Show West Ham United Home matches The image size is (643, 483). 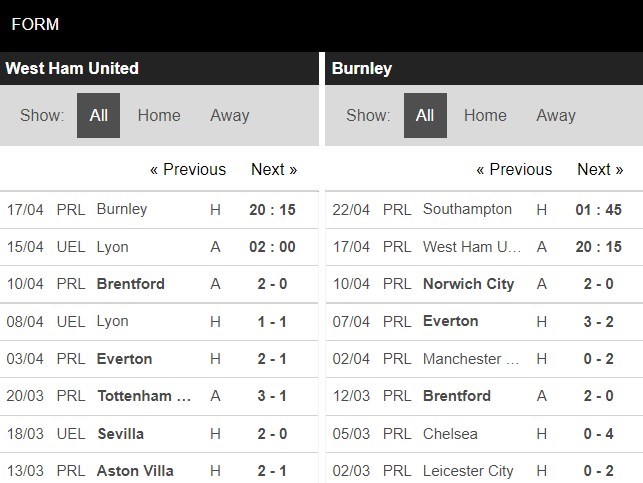coord(159,115)
